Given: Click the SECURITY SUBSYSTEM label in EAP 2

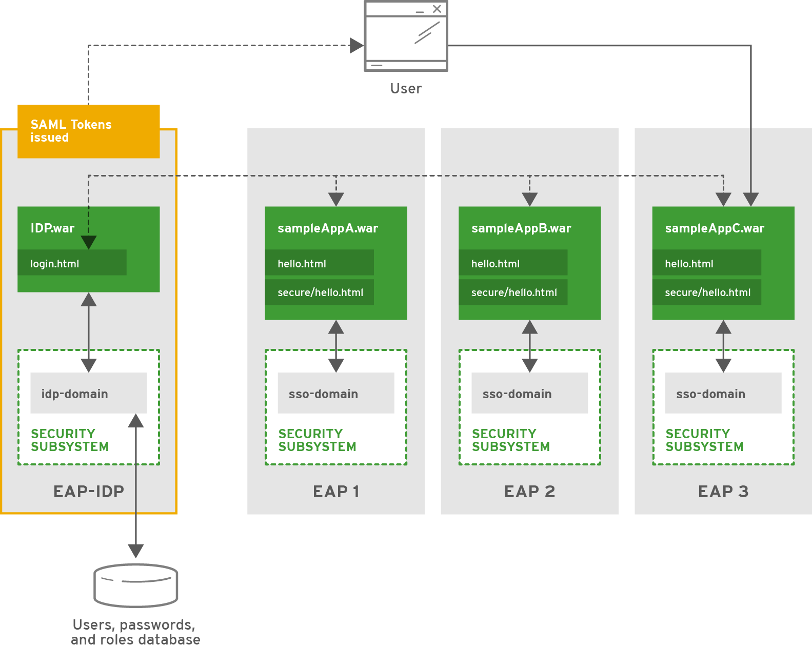Looking at the screenshot, I should 510,440.
